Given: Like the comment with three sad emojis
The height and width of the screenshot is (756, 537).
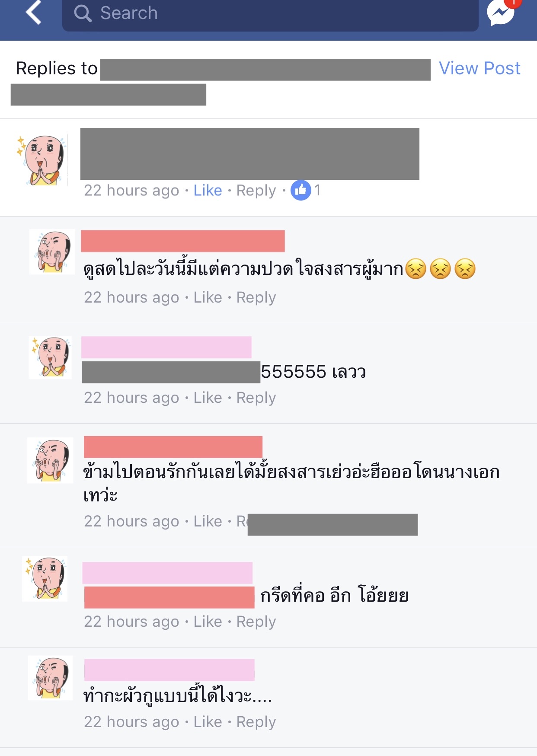Looking at the screenshot, I should [x=208, y=297].
